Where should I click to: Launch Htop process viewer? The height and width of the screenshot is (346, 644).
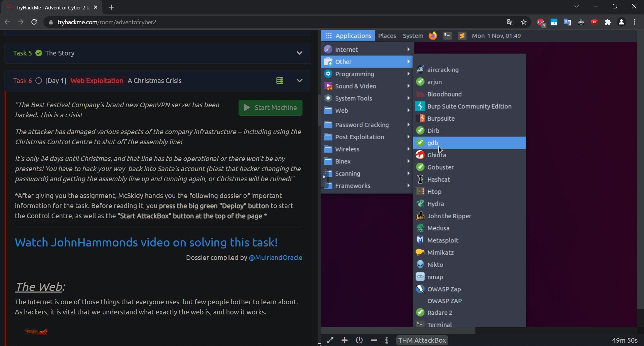[x=469, y=192]
